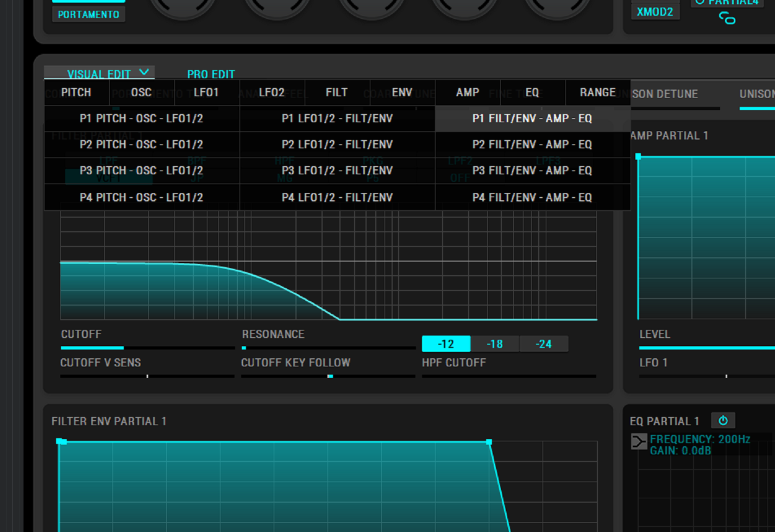The image size is (775, 532).
Task: Click the CUTOFF KEY FOLLOW slider
Action: click(x=330, y=376)
